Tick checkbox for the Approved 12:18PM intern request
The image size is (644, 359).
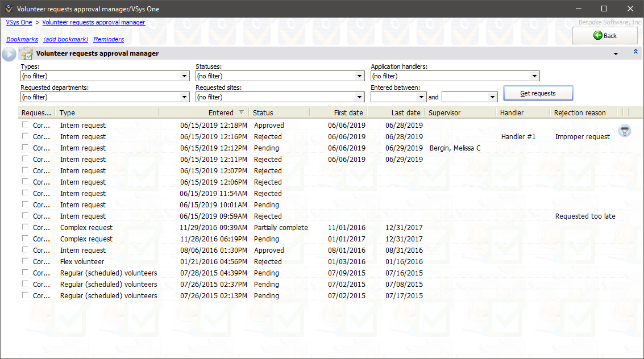coord(25,125)
